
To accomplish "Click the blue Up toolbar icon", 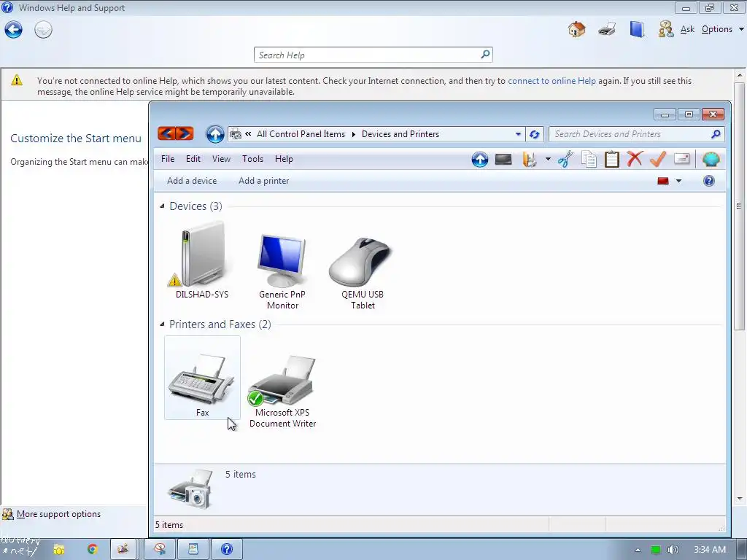I will pyautogui.click(x=480, y=159).
